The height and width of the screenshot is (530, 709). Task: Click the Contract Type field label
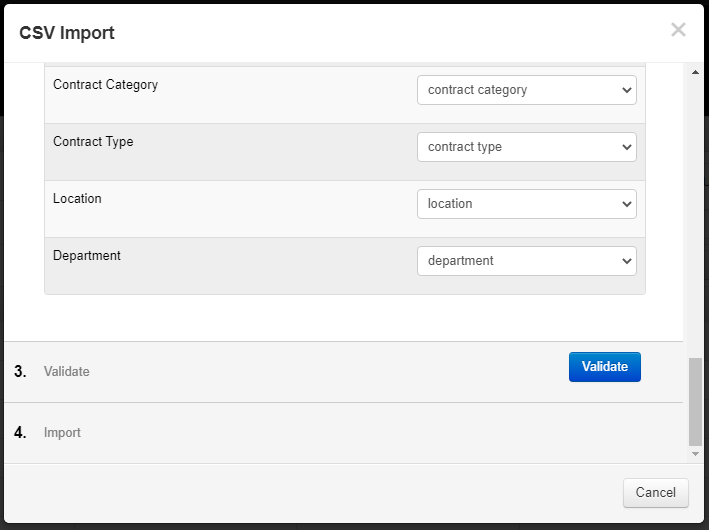[93, 142]
